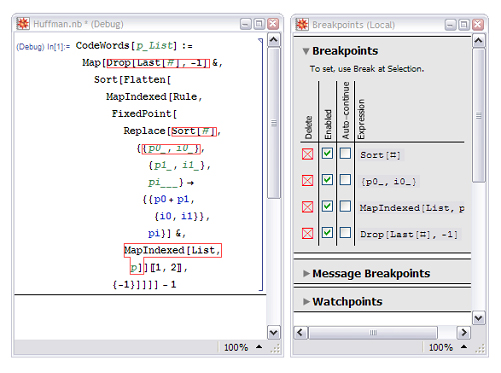Click the Huffman.nb window Mathematica icon
The width and height of the screenshot is (501, 373).
click(23, 24)
